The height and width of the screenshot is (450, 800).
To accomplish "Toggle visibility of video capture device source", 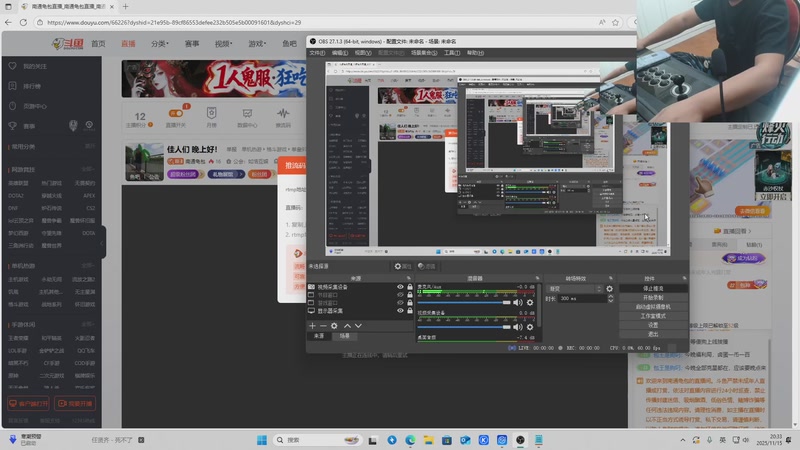I will (401, 287).
